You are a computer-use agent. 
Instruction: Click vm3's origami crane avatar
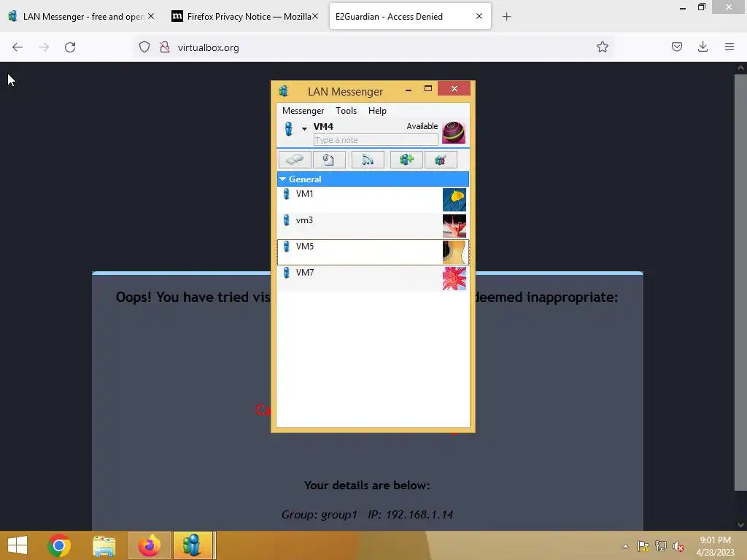[x=454, y=226]
